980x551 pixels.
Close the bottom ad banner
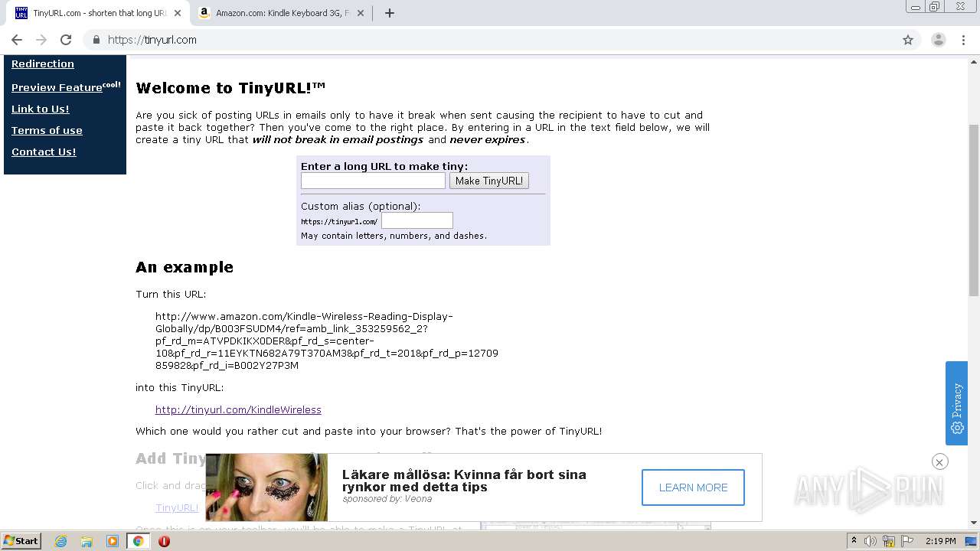point(940,461)
